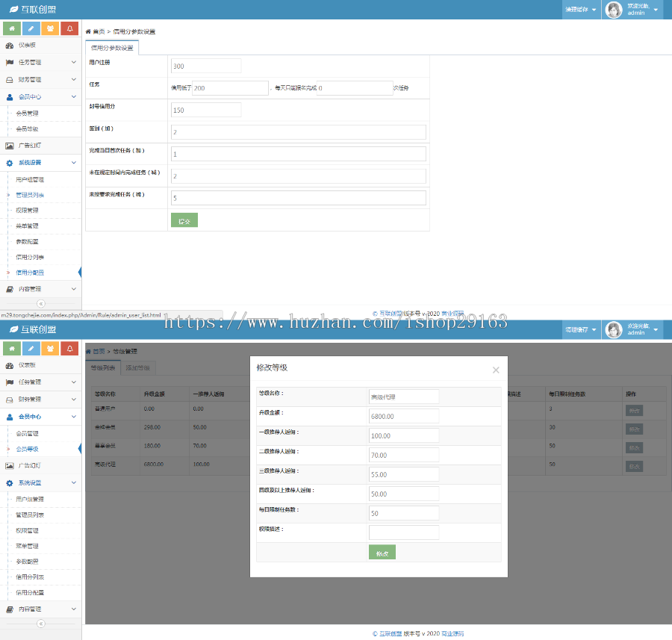The width and height of the screenshot is (672, 640).
Task: Open 信用分列表 in the upper sidebar menu
Action: [30, 257]
